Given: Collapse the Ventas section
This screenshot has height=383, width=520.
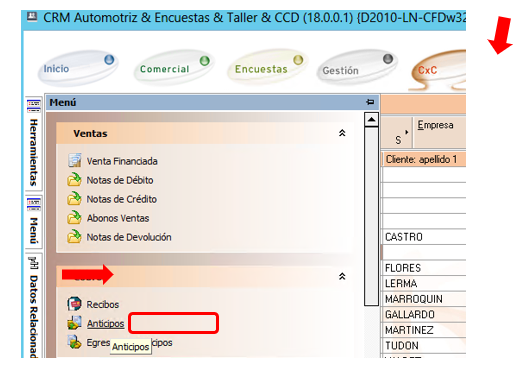Looking at the screenshot, I should [x=342, y=133].
